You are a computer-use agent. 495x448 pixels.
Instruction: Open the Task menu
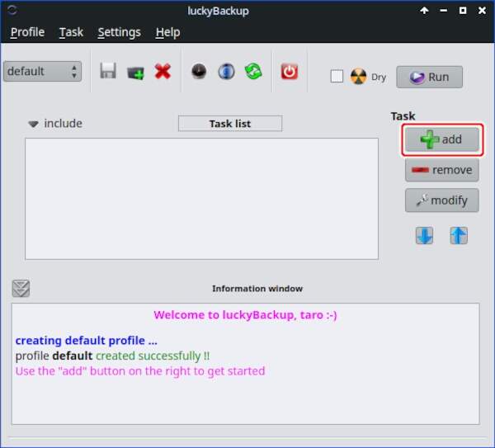71,32
